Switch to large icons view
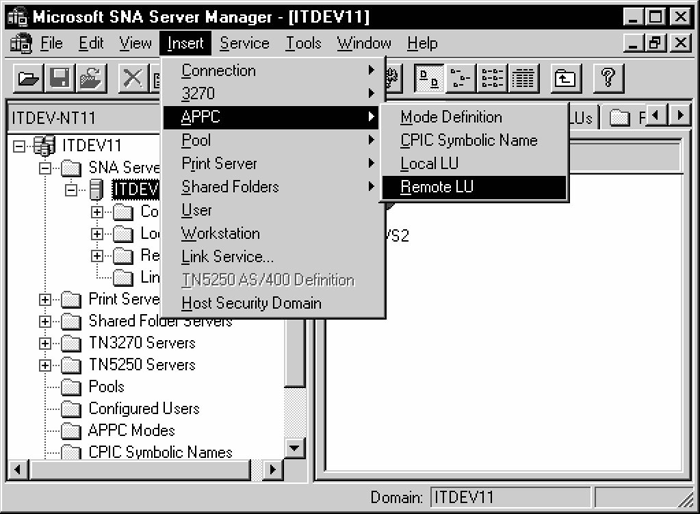This screenshot has width=700, height=514. click(429, 78)
